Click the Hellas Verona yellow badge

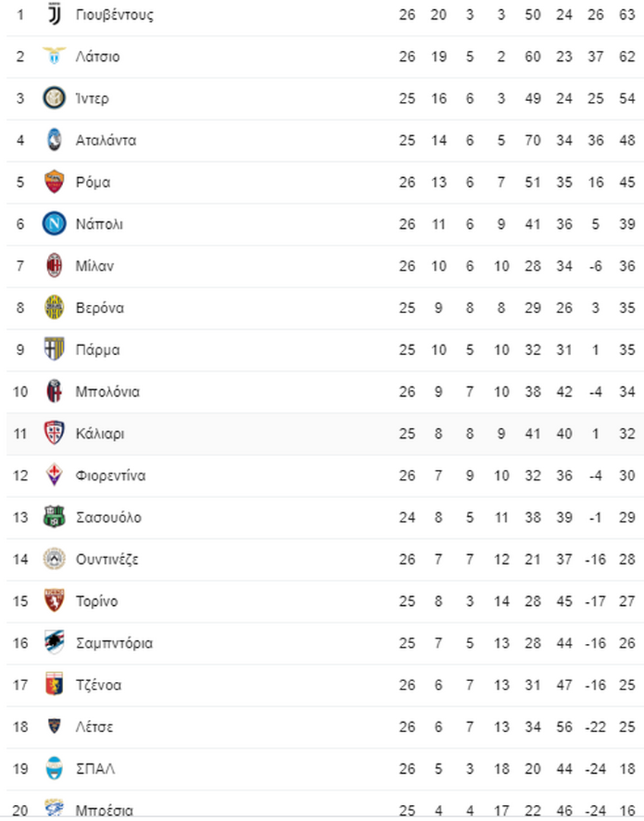tap(54, 307)
